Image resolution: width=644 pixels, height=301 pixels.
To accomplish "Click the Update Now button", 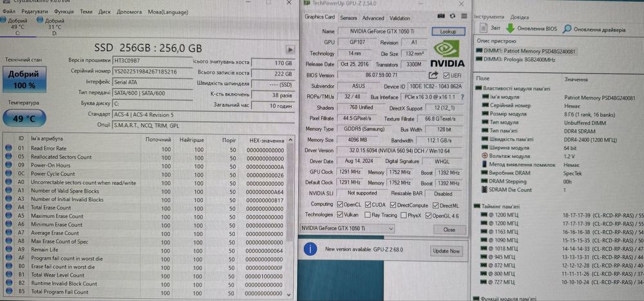I will pos(446,251).
